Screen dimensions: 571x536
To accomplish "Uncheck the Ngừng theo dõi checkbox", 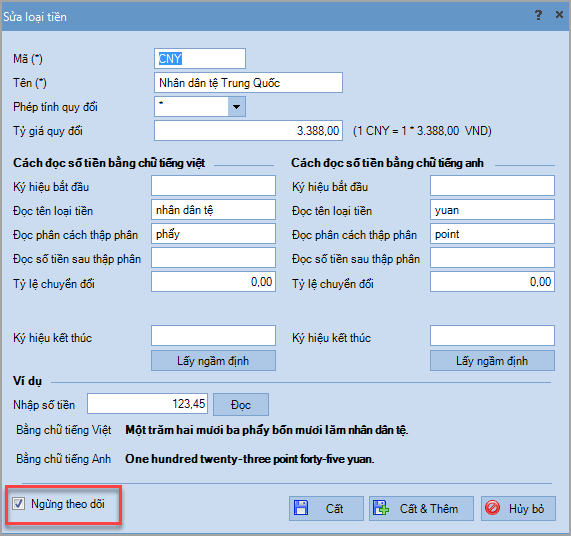I will coord(19,504).
